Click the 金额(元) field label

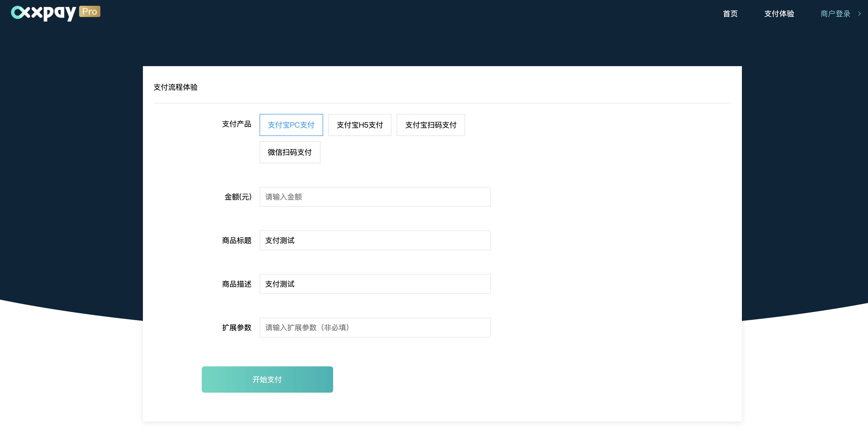click(238, 197)
